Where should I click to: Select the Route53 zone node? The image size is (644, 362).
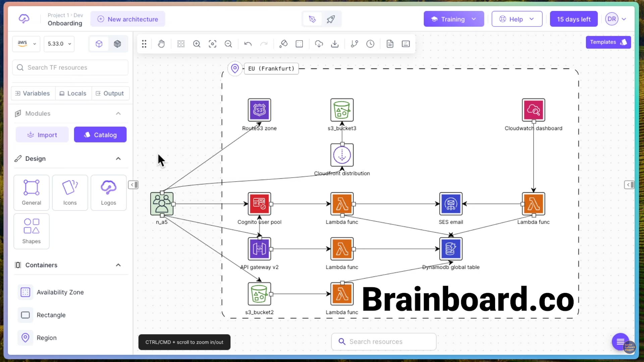point(259,110)
